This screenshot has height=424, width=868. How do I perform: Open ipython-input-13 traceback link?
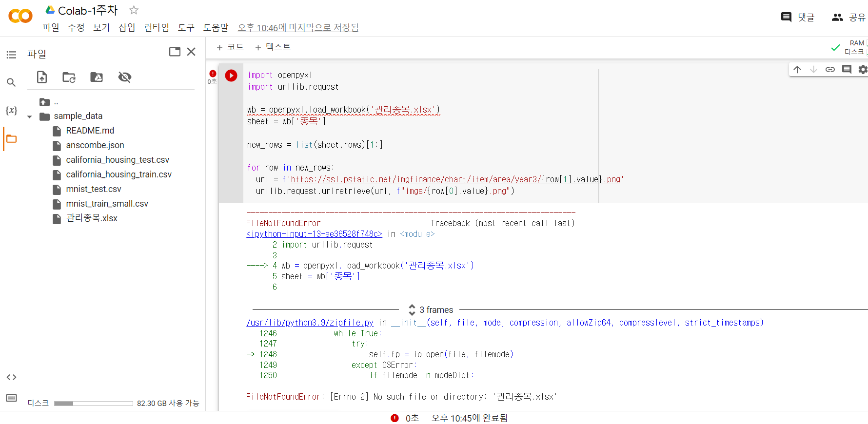(314, 234)
